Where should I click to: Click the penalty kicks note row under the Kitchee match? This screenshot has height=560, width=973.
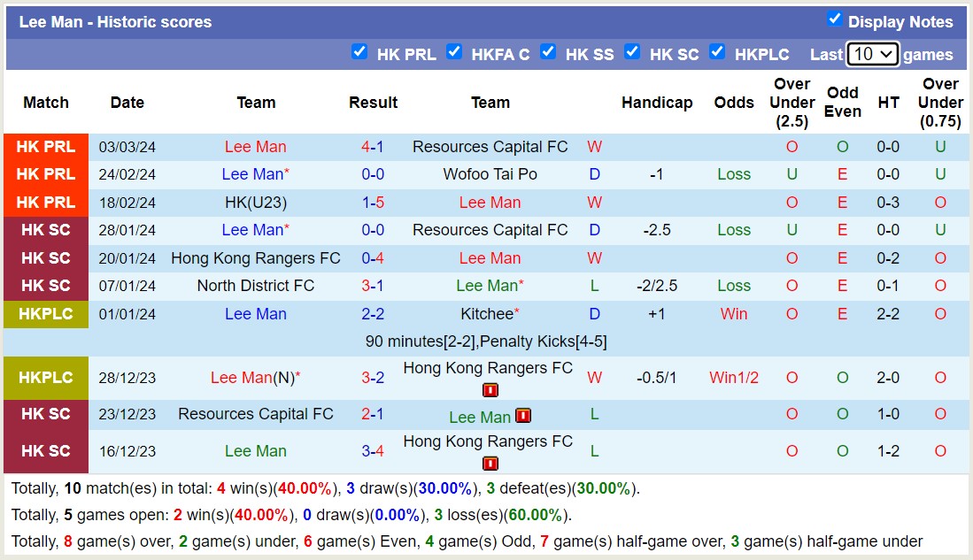(x=486, y=341)
